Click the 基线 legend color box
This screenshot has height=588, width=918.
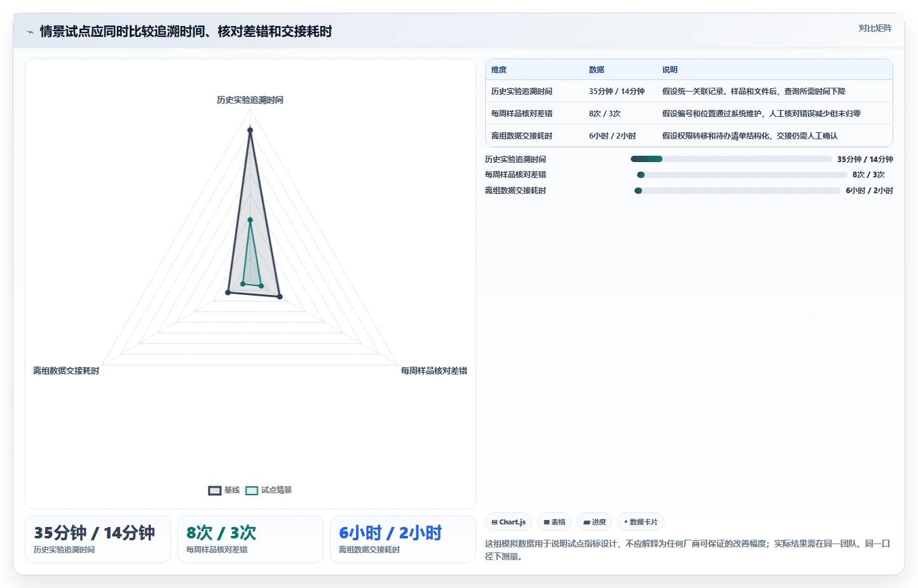pos(215,490)
